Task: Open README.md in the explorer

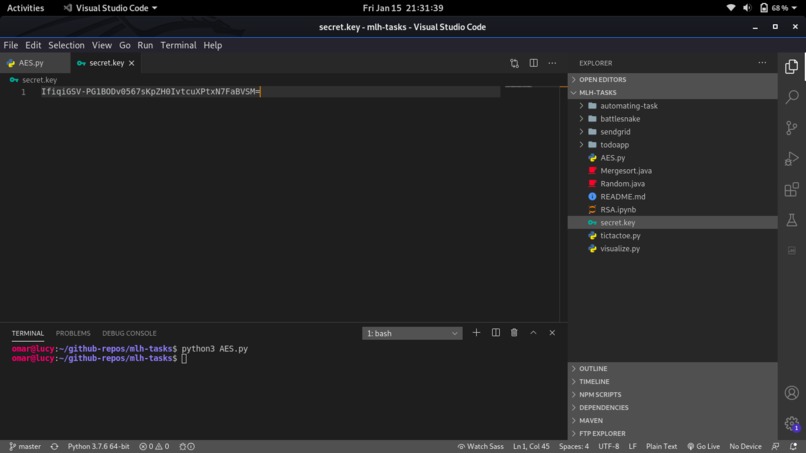Action: [x=672, y=196]
